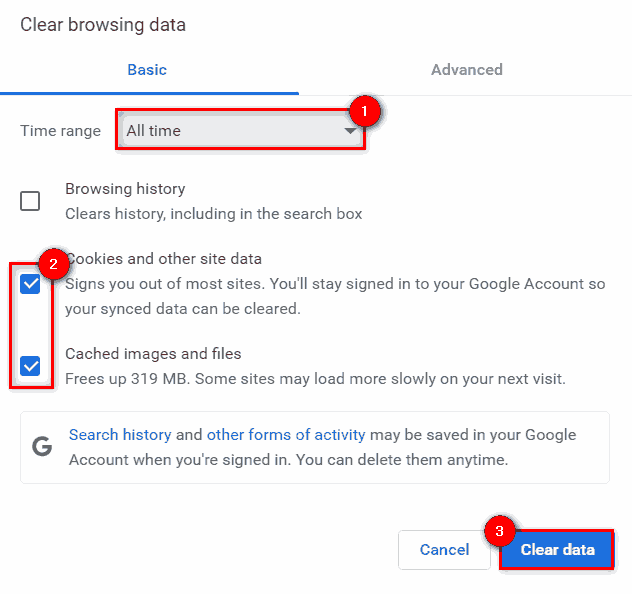The image size is (632, 594).
Task: Click the Clear browsing data dialog title
Action: coord(103,24)
